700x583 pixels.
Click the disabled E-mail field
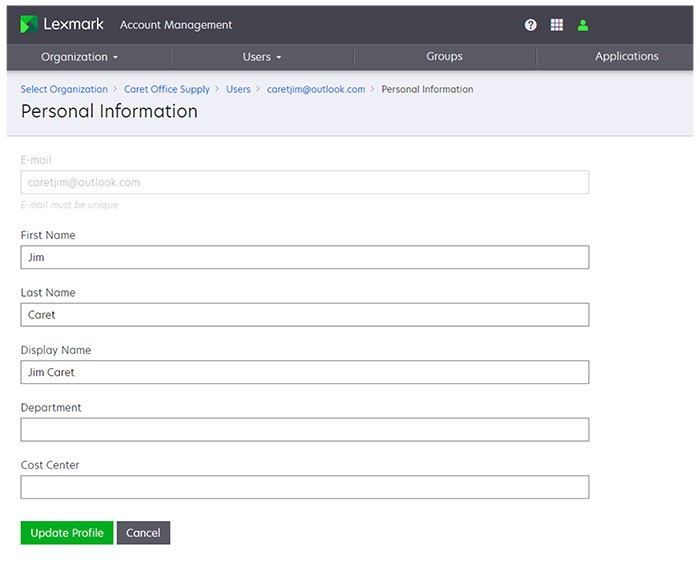[x=304, y=182]
